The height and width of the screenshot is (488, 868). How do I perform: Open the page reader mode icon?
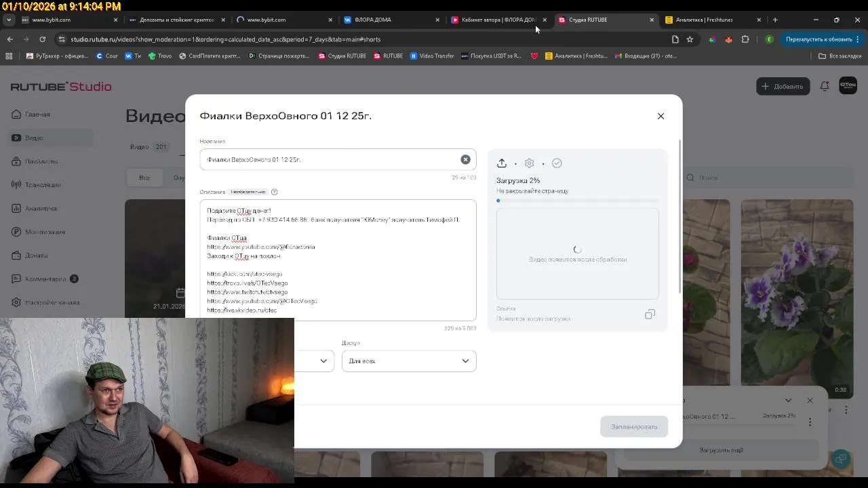pyautogui.click(x=675, y=39)
